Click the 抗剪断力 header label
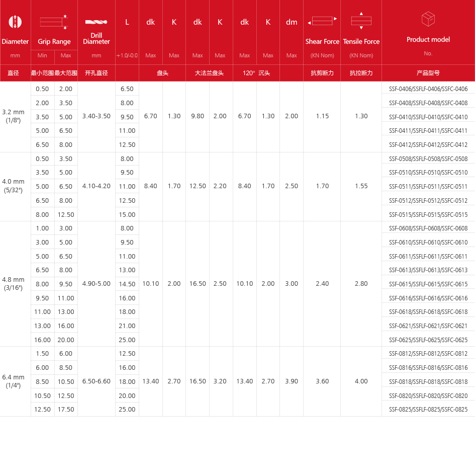Image resolution: width=475 pixels, height=476 pixels. coord(322,73)
